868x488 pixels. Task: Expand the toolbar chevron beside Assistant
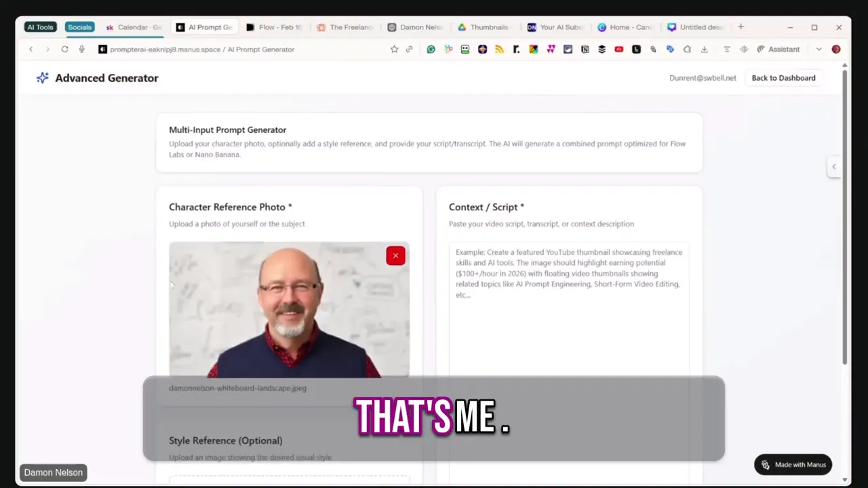click(x=818, y=49)
